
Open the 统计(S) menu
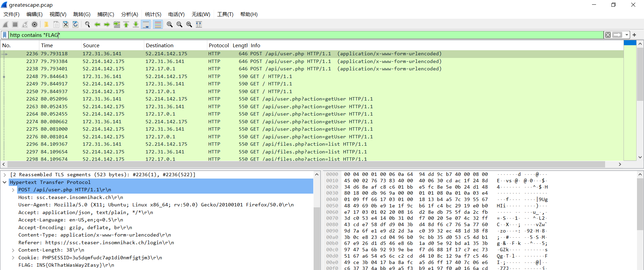153,14
